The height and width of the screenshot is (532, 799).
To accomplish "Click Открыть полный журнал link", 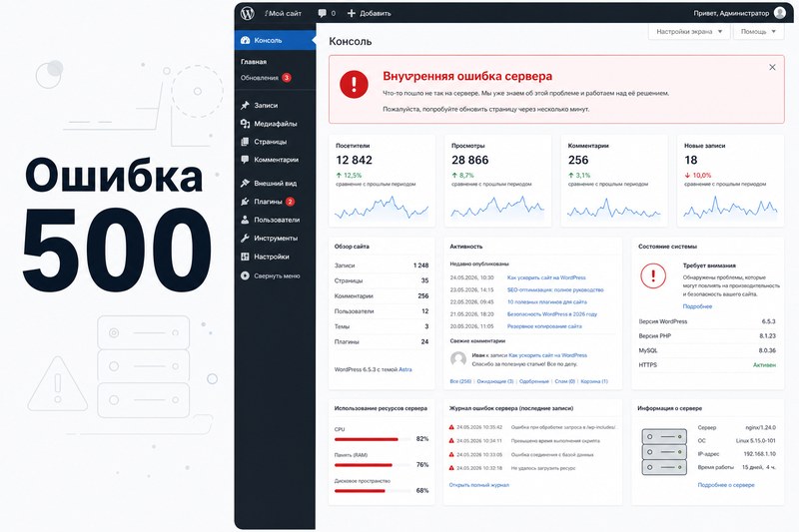I will click(479, 485).
